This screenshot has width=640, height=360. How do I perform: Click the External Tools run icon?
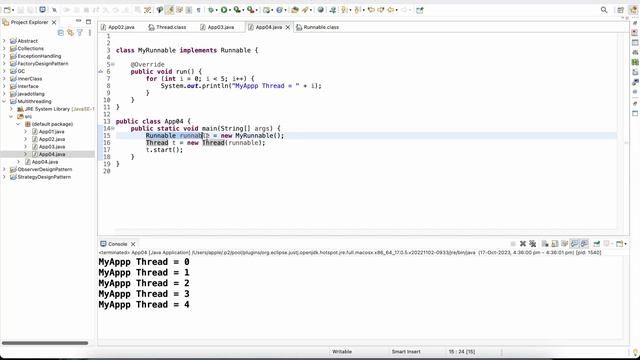251,10
